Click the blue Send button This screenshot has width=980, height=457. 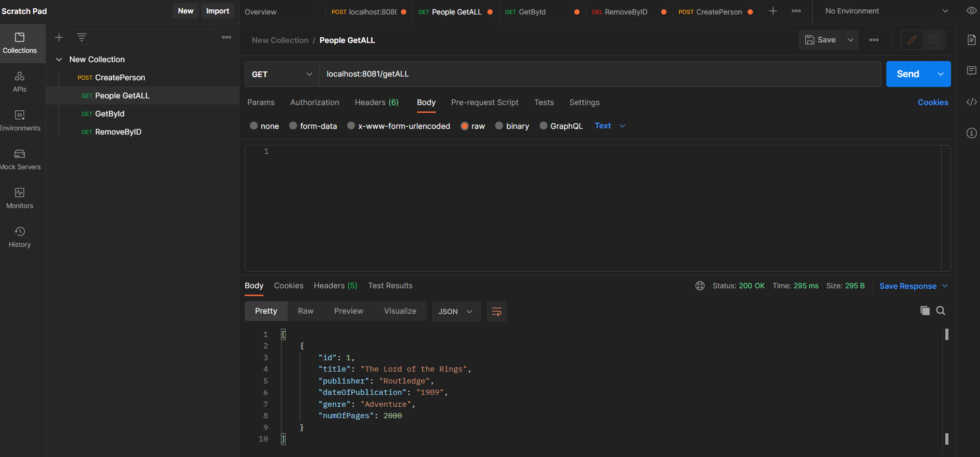[908, 74]
